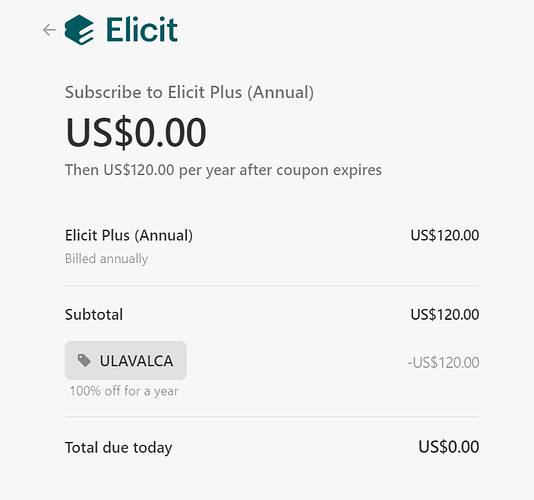This screenshot has width=534, height=500.
Task: Click the Total due today label
Action: coord(119,448)
